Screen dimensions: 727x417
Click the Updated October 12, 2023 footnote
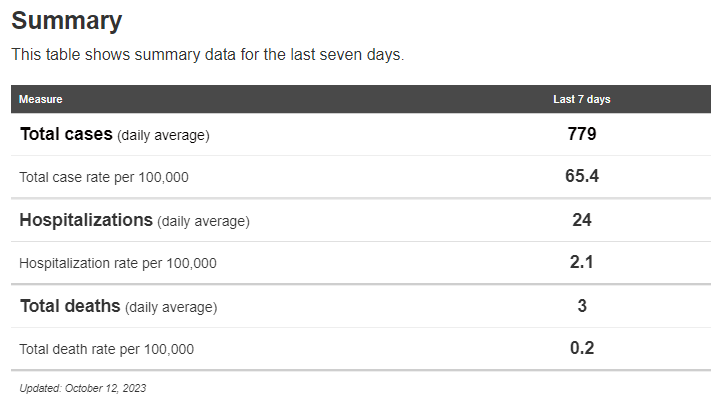pos(83,388)
